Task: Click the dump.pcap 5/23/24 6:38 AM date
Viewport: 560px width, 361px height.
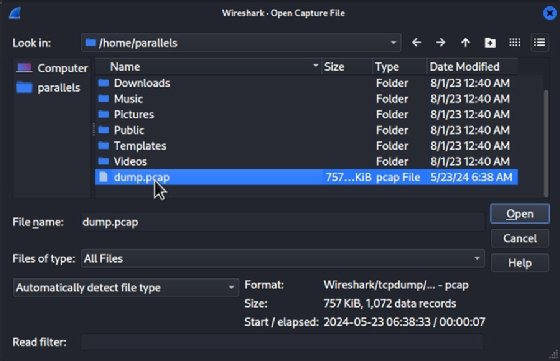Action: tap(471, 177)
